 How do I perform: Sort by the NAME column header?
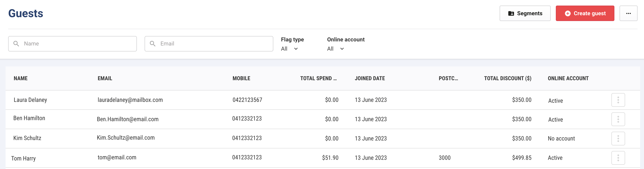click(21, 78)
